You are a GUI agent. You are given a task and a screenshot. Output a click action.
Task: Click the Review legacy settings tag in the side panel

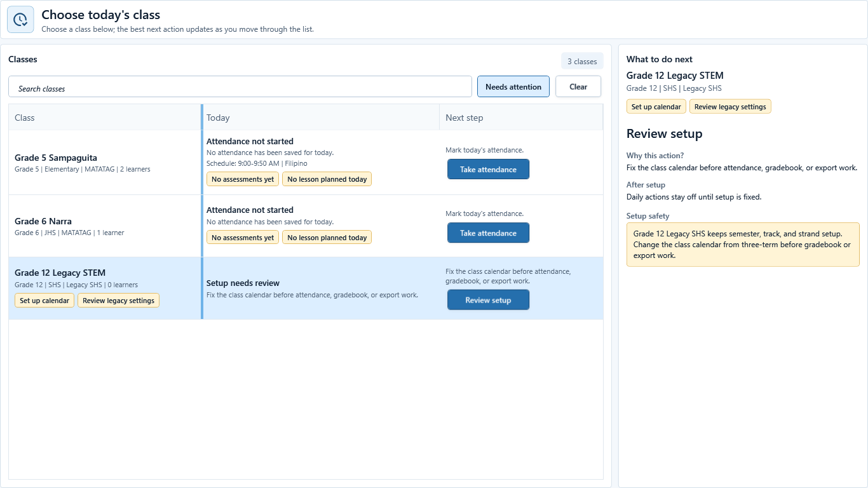(x=730, y=107)
